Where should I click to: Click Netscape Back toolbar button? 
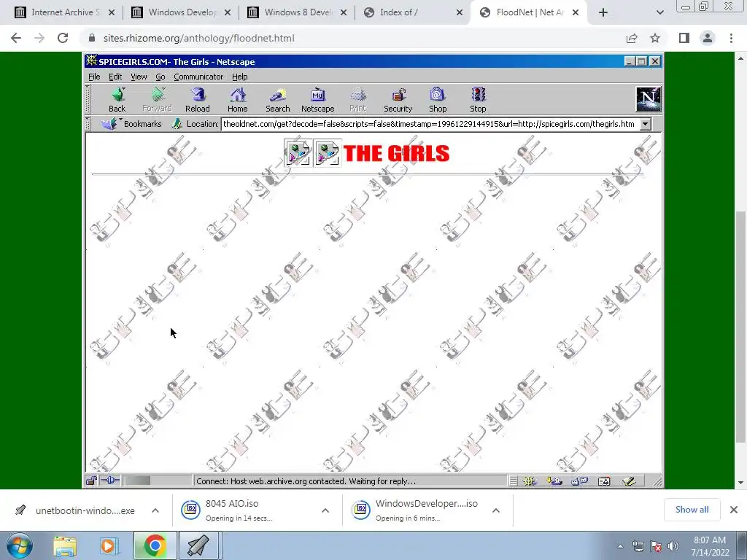tap(117, 100)
